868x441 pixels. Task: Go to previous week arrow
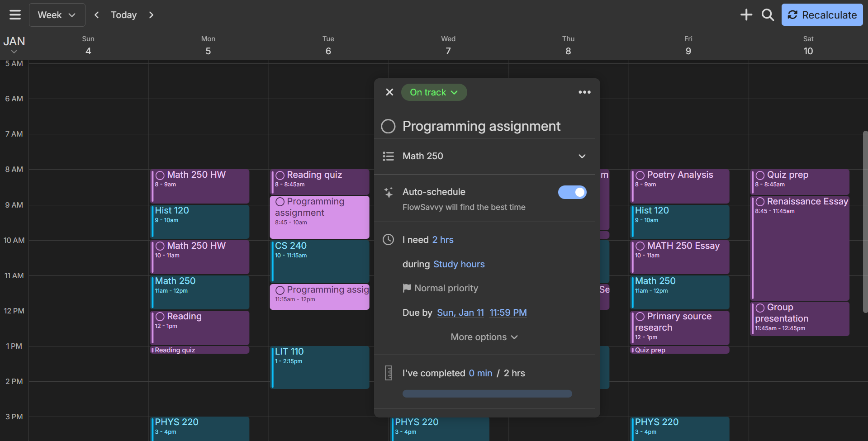(96, 15)
